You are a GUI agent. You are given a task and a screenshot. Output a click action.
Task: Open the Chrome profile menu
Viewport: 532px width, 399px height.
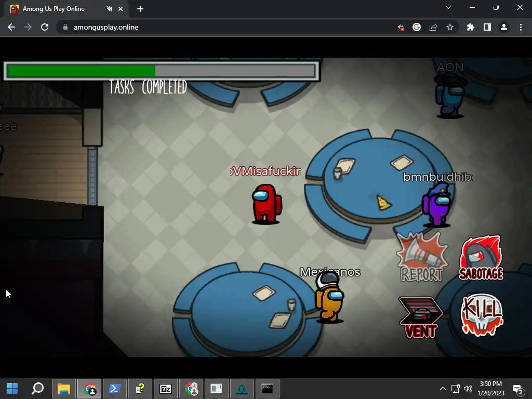(504, 27)
